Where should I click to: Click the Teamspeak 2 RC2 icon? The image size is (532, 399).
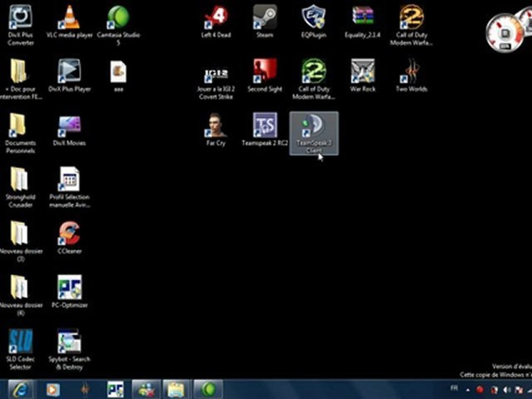point(265,130)
